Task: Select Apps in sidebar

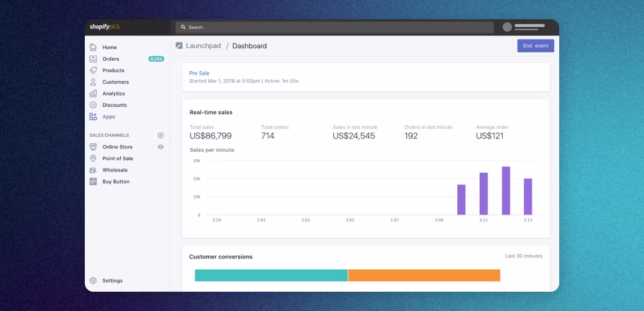Action: tap(109, 116)
